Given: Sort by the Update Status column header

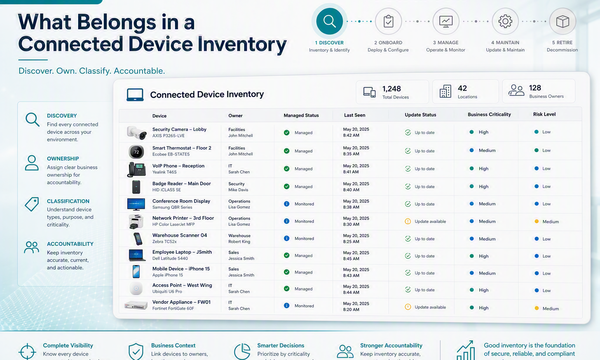Looking at the screenshot, I should pos(420,114).
